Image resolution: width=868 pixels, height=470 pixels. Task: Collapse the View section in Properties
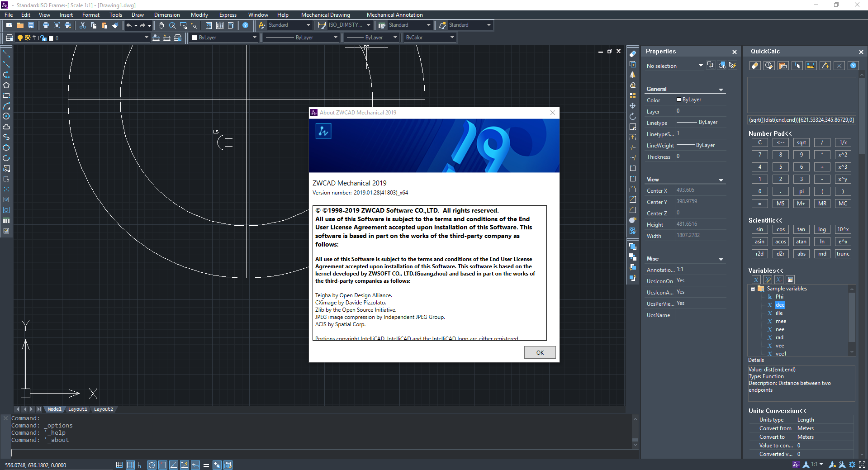(x=721, y=180)
